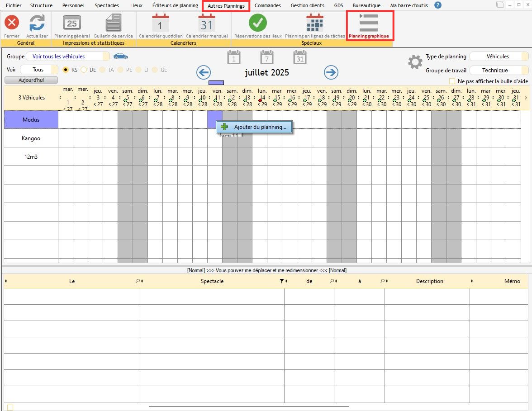Select the DE radio button
Screen dimensions: 532x411
pyautogui.click(x=84, y=70)
